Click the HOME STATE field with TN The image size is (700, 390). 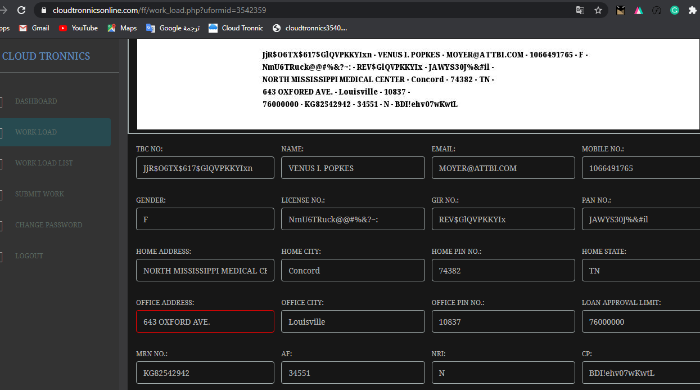(641, 270)
